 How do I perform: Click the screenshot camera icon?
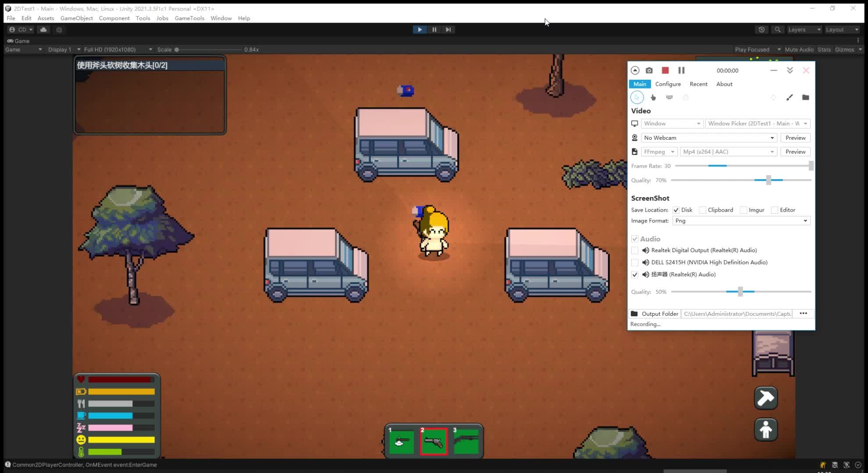pos(649,71)
